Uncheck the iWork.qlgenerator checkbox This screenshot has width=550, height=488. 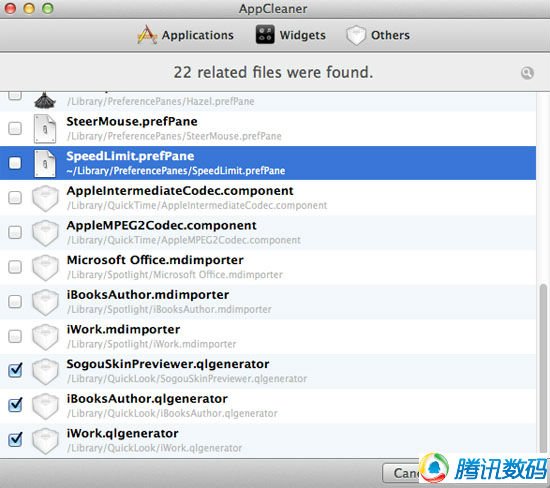tap(15, 439)
